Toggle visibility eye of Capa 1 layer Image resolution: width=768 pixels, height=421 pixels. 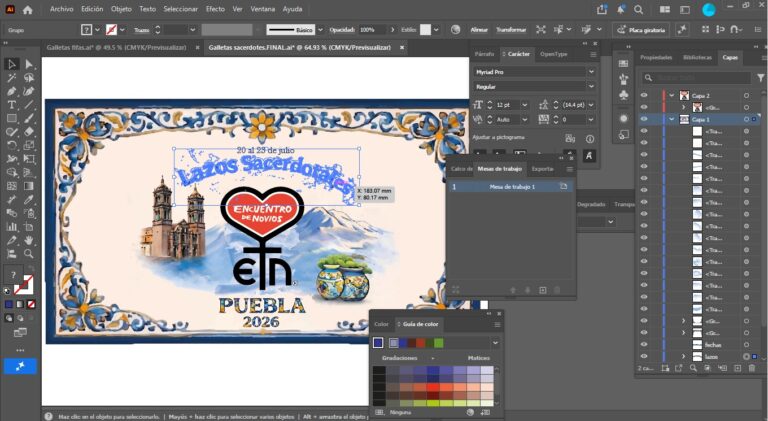click(x=644, y=119)
